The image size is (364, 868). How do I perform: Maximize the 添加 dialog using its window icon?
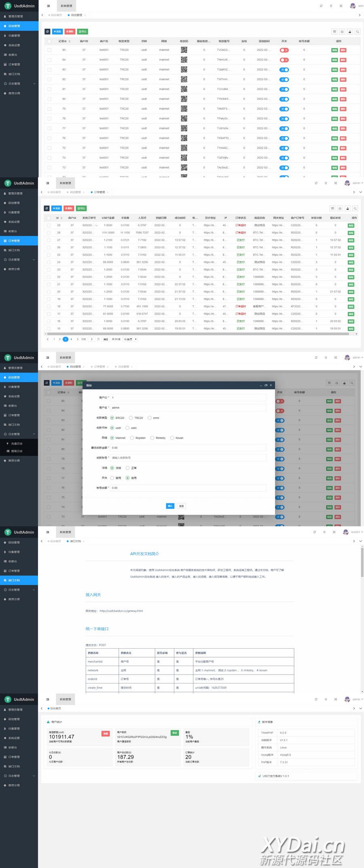(266, 385)
